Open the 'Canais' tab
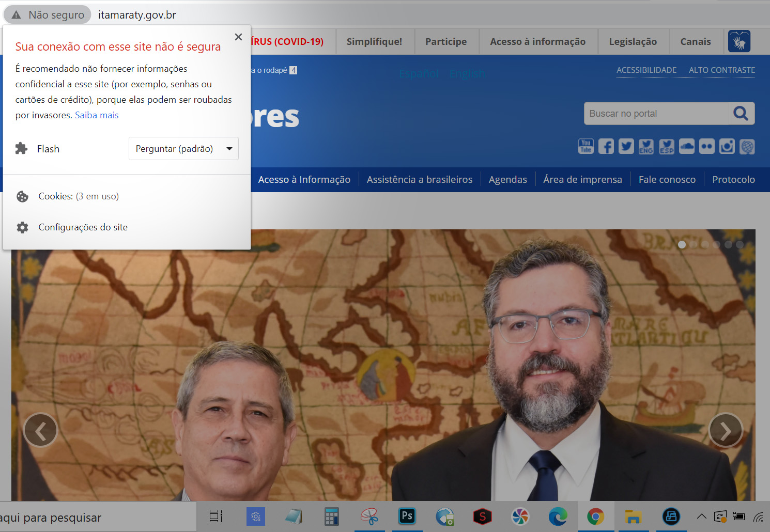This screenshot has height=532, width=770. (x=696, y=42)
